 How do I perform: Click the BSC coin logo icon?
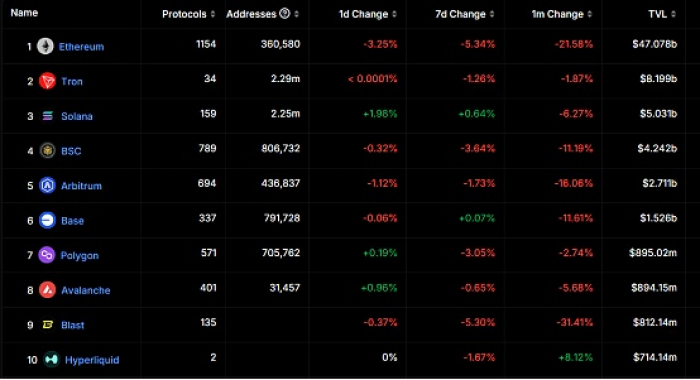pyautogui.click(x=47, y=150)
